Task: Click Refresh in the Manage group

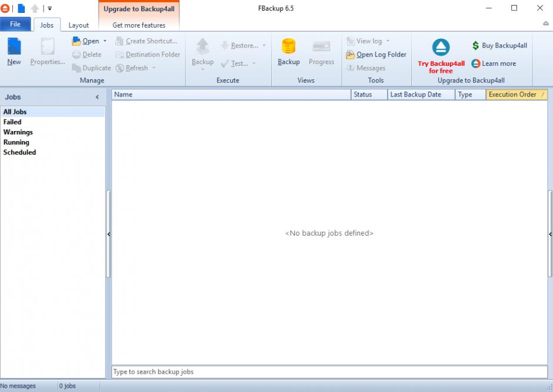Action: click(132, 68)
